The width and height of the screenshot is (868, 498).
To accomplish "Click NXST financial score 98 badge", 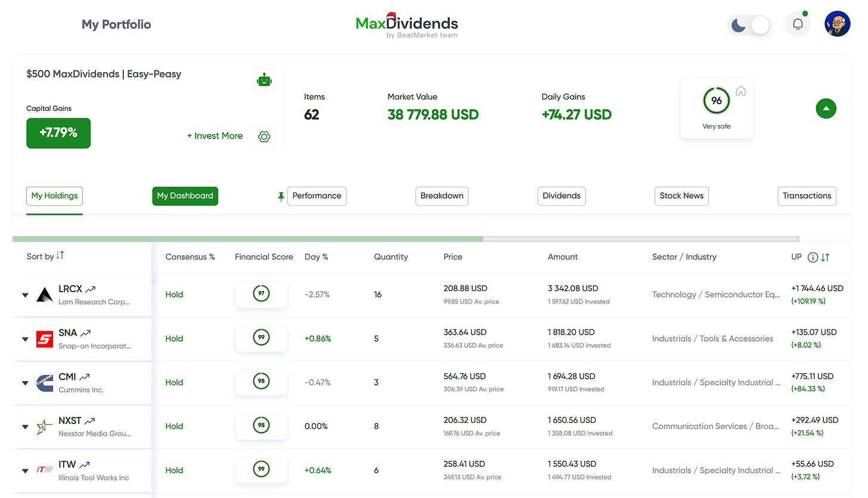I will click(x=261, y=426).
